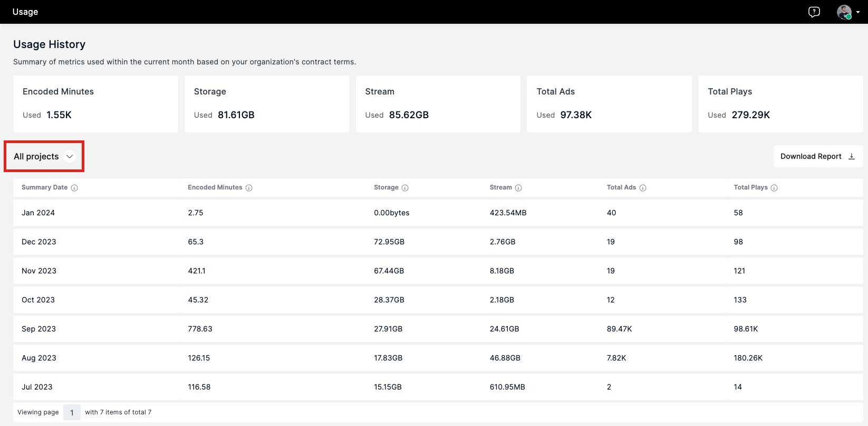Screen dimensions: 868x426
Task: Click the 421.1 encoded minutes value
Action: (197, 271)
